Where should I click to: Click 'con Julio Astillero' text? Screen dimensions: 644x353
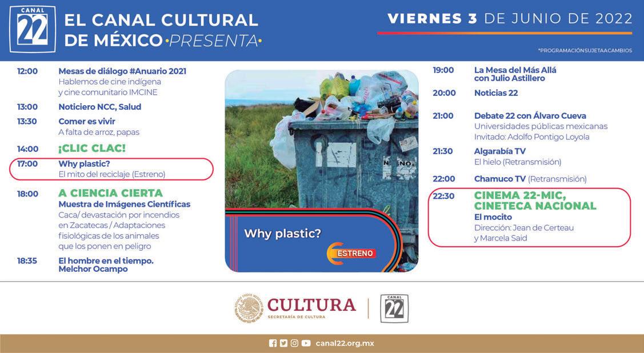pyautogui.click(x=510, y=78)
